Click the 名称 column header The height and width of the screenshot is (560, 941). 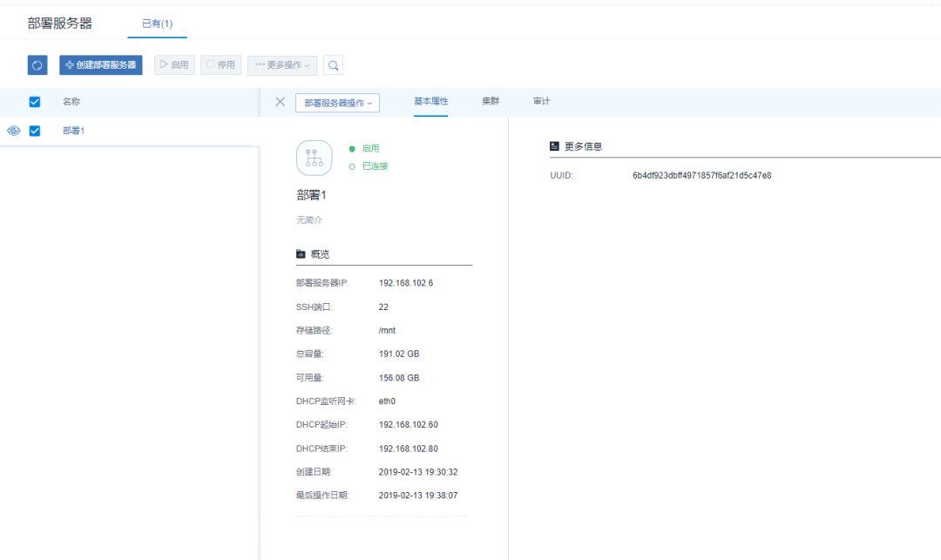coord(71,102)
